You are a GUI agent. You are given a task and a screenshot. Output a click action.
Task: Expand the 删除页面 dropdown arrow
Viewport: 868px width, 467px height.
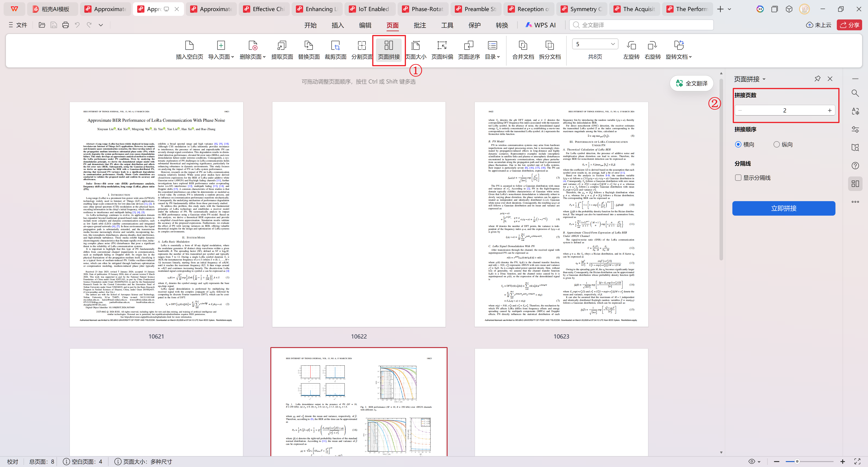pyautogui.click(x=264, y=57)
